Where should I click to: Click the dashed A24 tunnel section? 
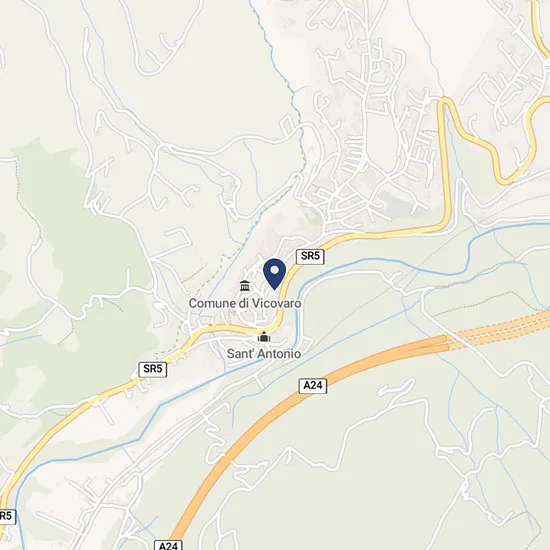(x=498, y=328)
